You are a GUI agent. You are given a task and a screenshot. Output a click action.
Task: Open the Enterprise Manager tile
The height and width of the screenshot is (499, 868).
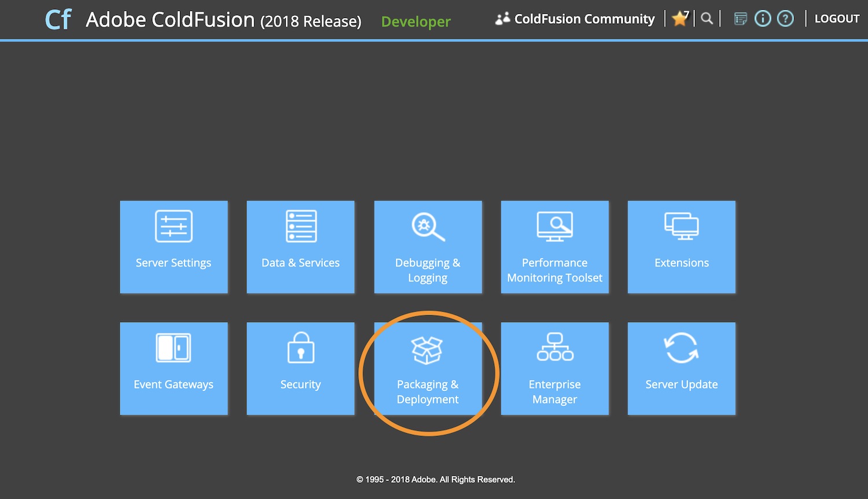554,368
